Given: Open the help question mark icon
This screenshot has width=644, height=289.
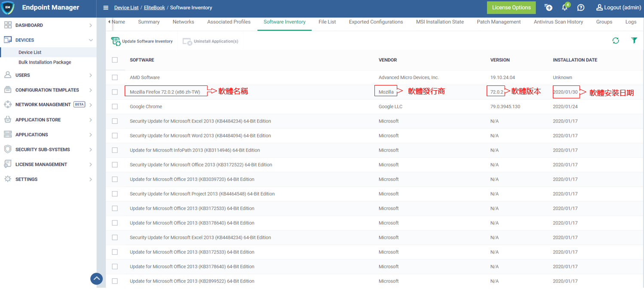Looking at the screenshot, I should point(581,7).
